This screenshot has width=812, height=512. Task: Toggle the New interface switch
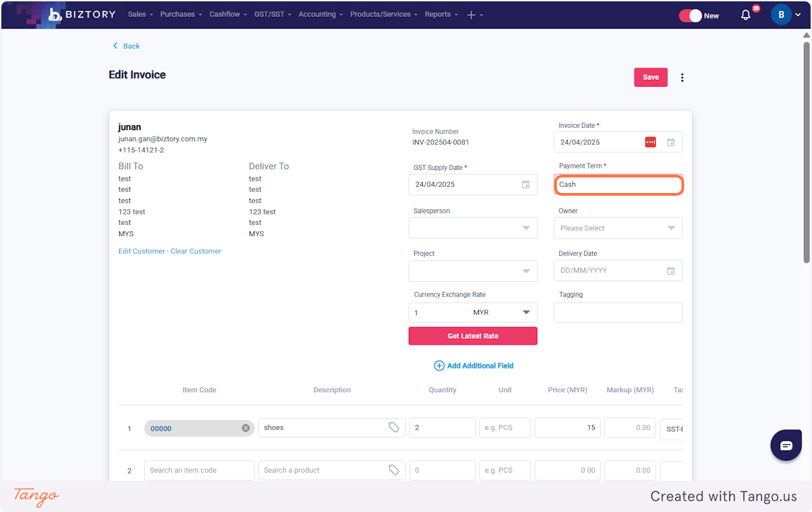(691, 16)
